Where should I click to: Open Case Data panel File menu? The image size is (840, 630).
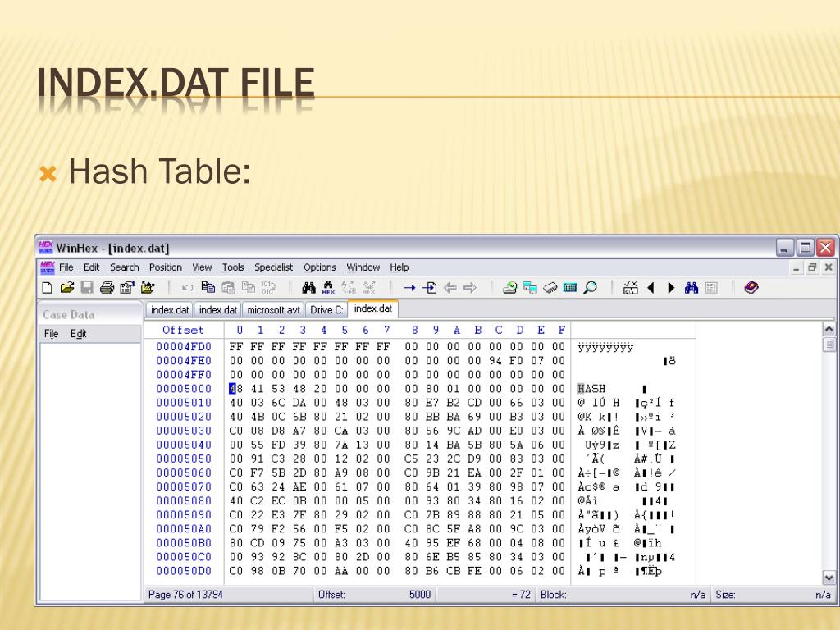(52, 334)
